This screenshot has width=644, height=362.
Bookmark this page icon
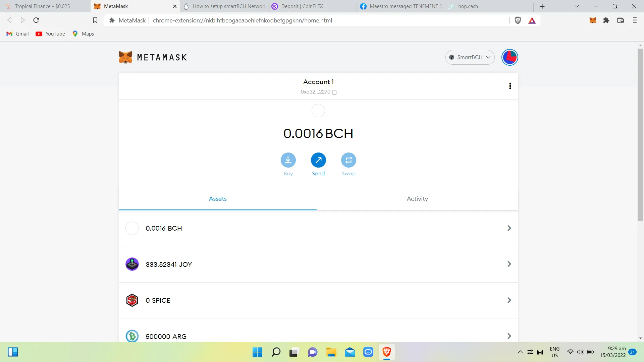pos(95,20)
